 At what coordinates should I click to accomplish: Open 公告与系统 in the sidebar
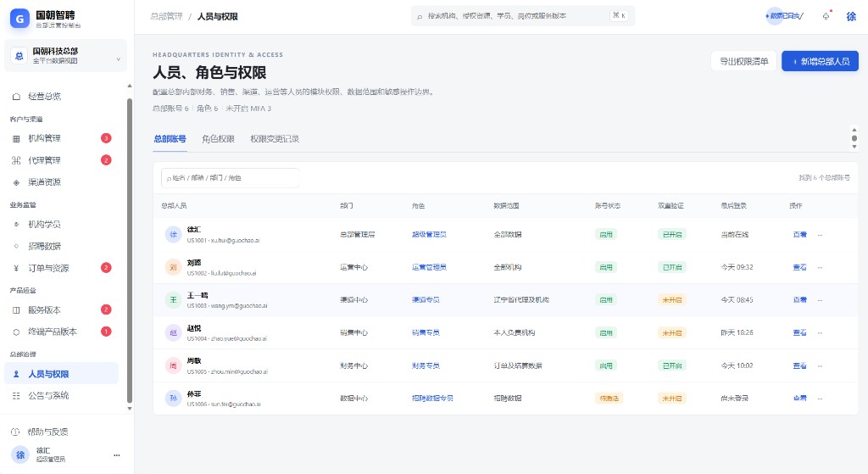[x=61, y=395]
